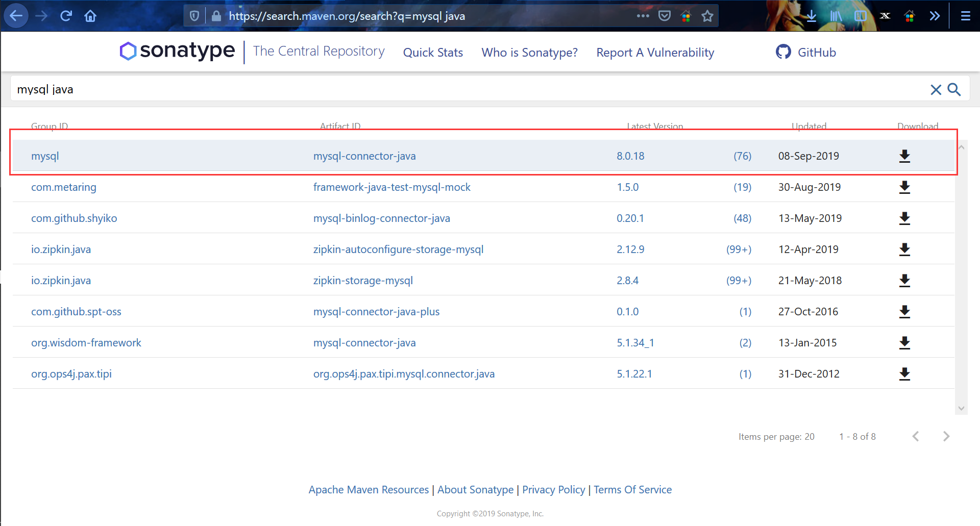This screenshot has width=980, height=526.
Task: Click the Sonatype logo
Action: click(177, 51)
